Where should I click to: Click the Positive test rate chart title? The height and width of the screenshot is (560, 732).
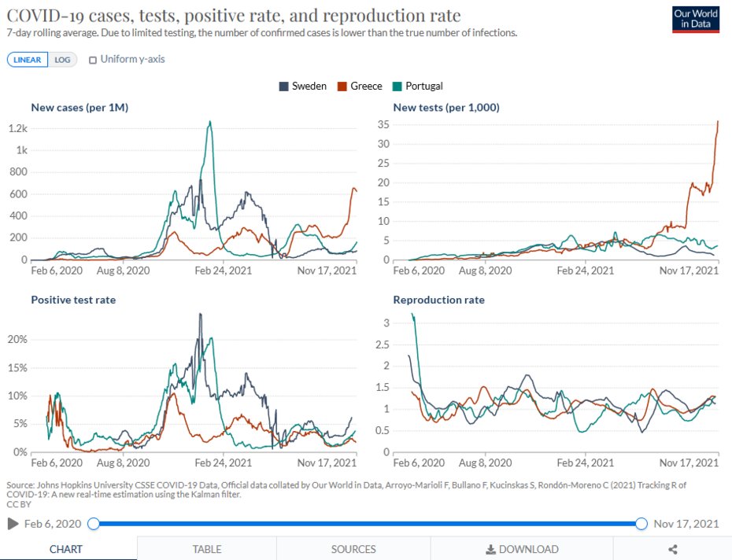click(x=73, y=300)
